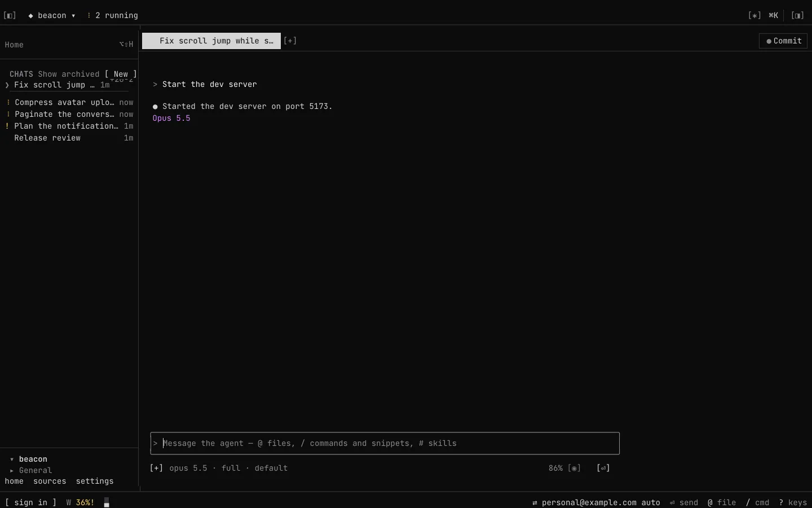Click the '⏎ send' status bar hint
This screenshot has height=508, width=812.
tap(684, 502)
